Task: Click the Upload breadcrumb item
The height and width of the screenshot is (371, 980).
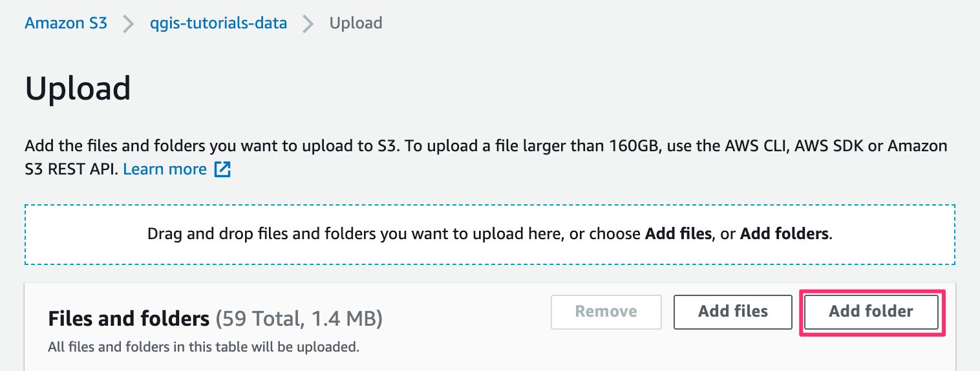Action: (x=356, y=23)
